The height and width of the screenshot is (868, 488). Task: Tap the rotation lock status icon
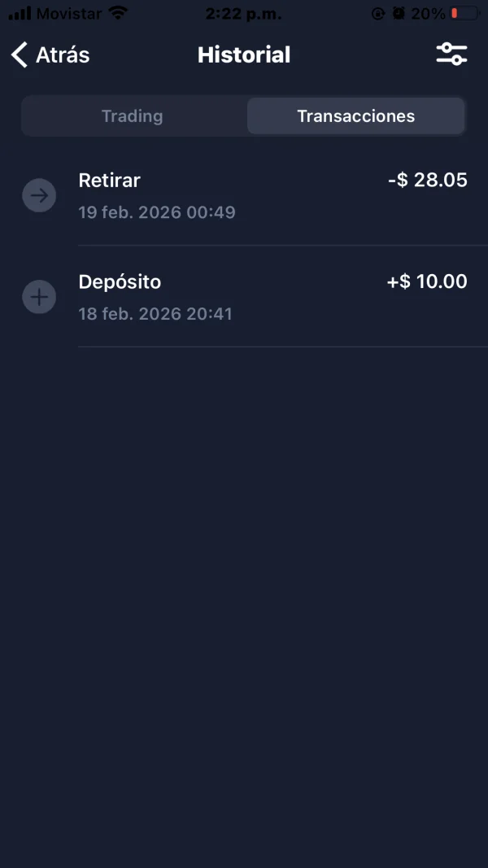tap(378, 14)
